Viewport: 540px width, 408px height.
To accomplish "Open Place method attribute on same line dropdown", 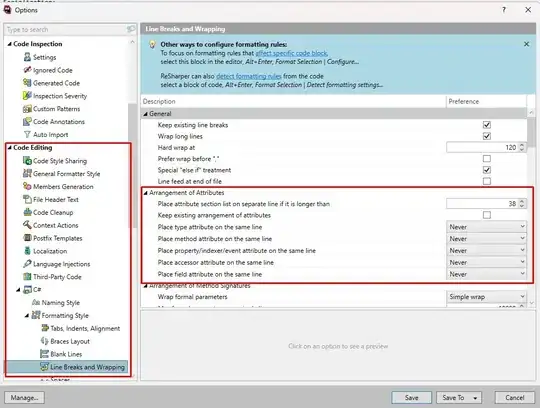I will (x=486, y=239).
